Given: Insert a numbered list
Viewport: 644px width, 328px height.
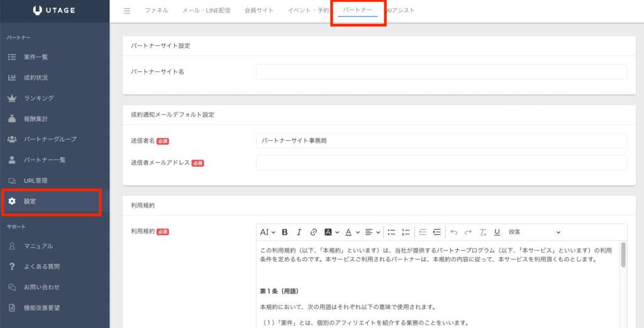Looking at the screenshot, I should point(406,232).
